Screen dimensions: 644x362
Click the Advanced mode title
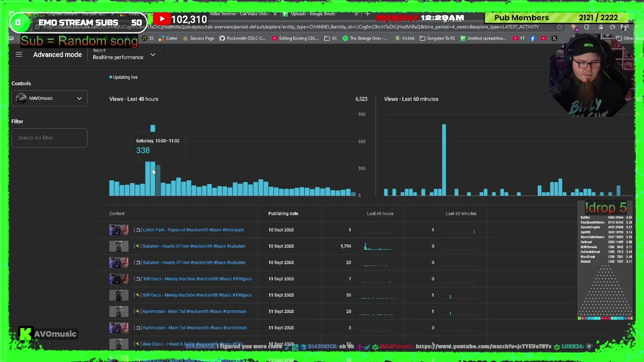tap(57, 54)
